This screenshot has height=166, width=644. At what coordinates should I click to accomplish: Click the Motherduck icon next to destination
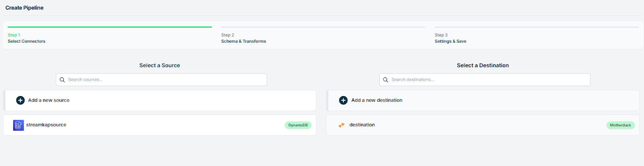pos(341,125)
